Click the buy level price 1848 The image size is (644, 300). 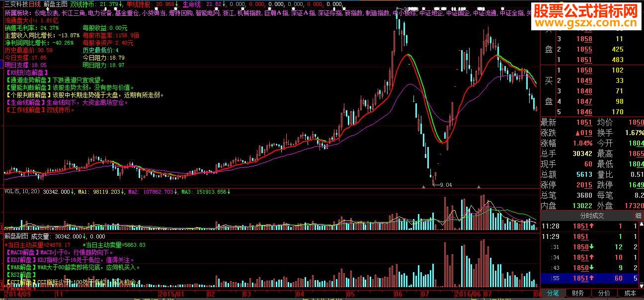point(584,91)
